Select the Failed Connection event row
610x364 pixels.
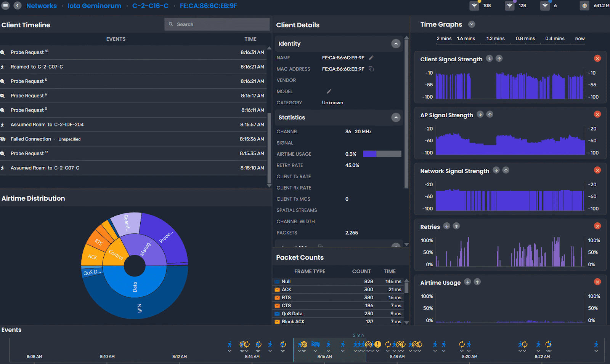[133, 139]
